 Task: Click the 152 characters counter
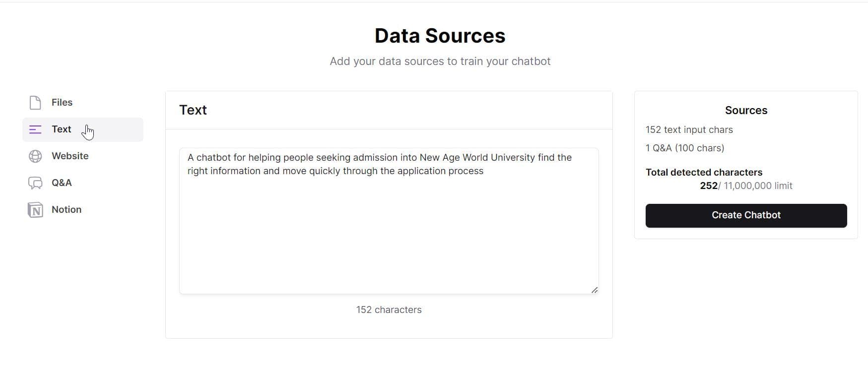(x=389, y=309)
